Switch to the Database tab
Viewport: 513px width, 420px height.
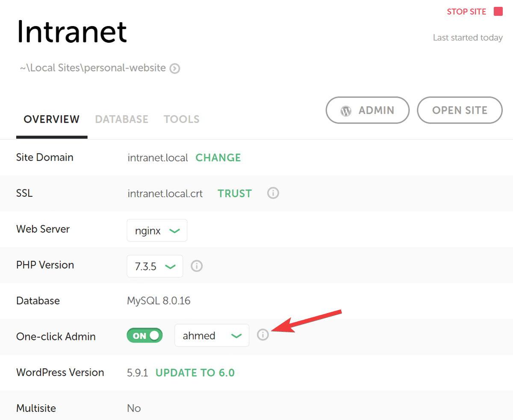[121, 119]
